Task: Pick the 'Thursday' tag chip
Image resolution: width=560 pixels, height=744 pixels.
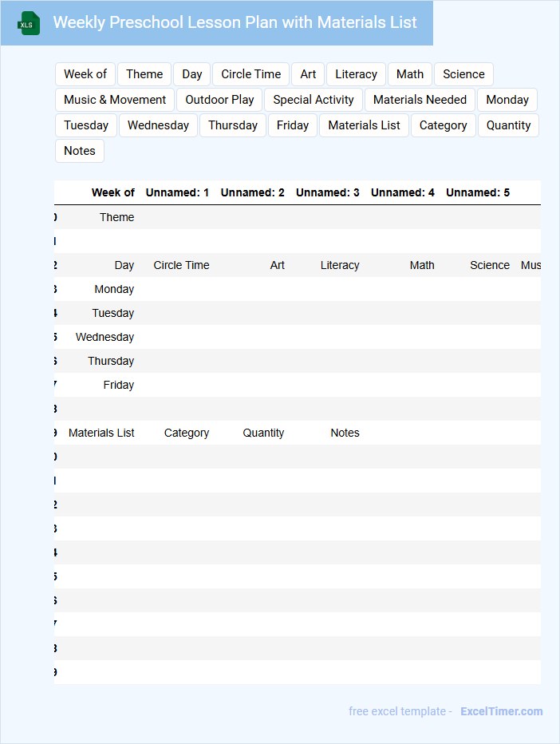Action: click(x=233, y=125)
